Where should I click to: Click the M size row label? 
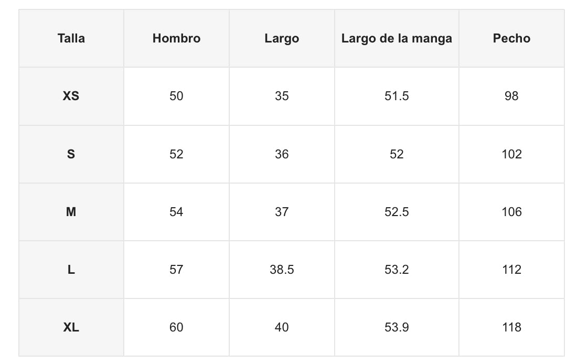pos(71,212)
